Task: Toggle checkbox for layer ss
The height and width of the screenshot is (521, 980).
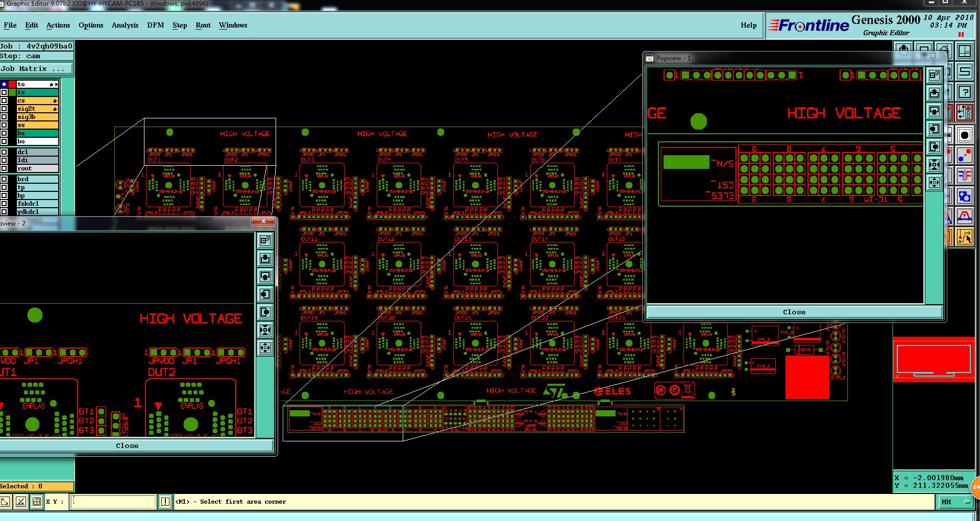Action: coord(4,125)
